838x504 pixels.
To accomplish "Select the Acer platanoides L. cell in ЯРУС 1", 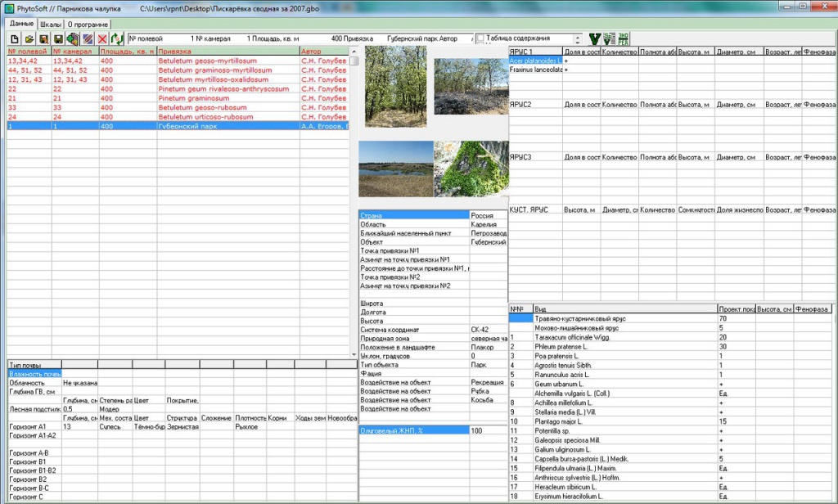I will [x=535, y=61].
